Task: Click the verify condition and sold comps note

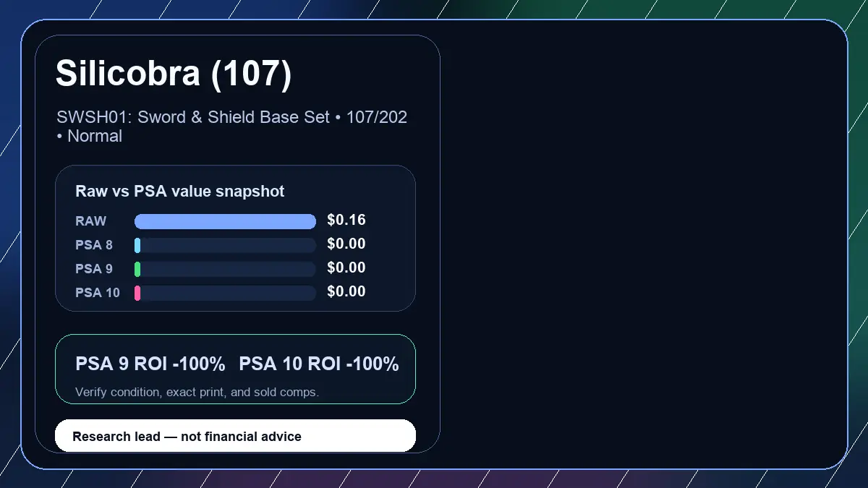Action: click(x=197, y=393)
